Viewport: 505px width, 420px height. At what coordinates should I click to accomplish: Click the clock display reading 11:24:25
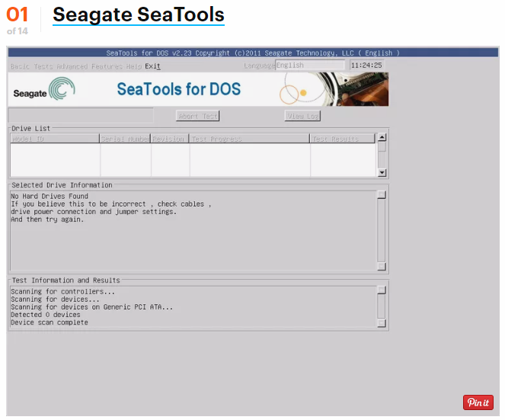pos(366,66)
